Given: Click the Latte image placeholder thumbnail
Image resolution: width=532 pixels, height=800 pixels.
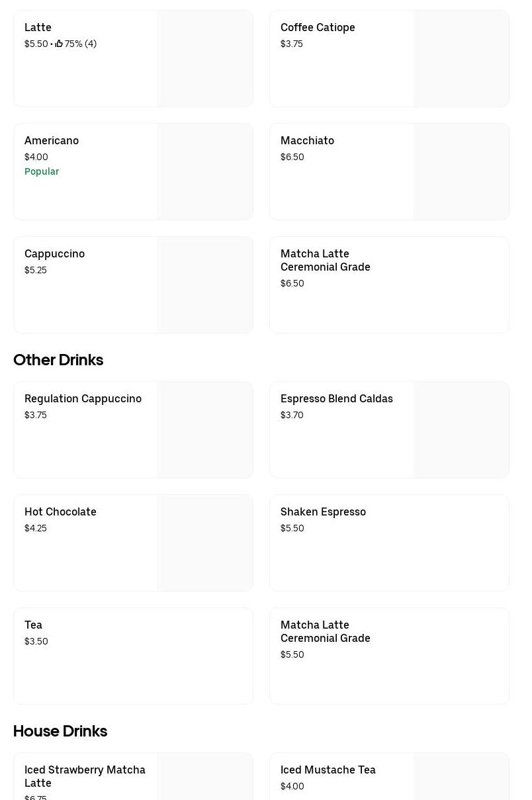Looking at the screenshot, I should [205, 58].
